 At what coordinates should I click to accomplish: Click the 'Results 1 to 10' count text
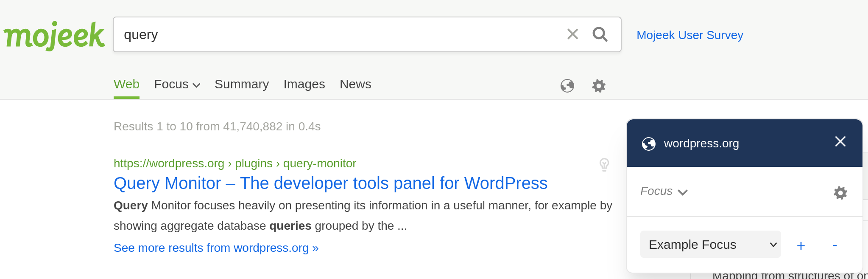tap(217, 127)
